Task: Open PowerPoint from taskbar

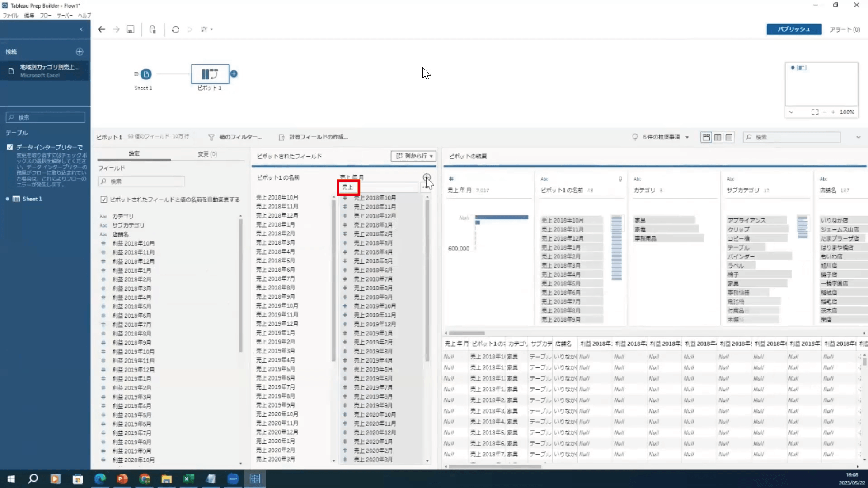Action: pos(122,479)
